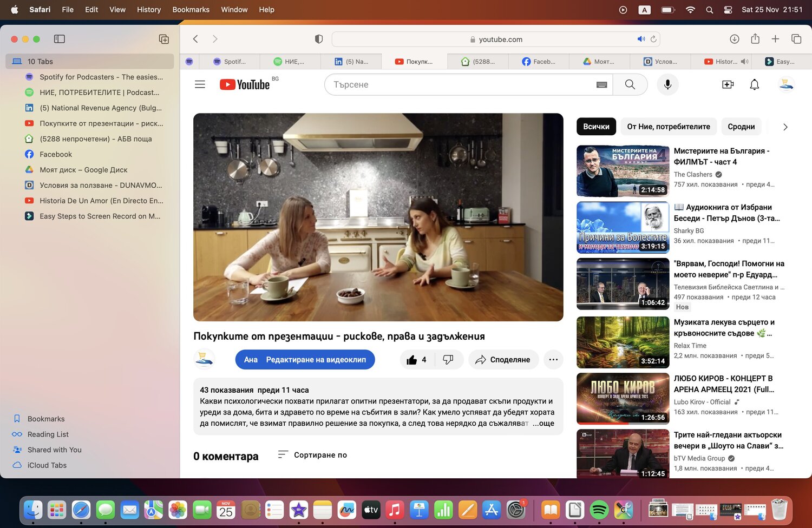This screenshot has width=812, height=528.
Task: Open Control Center in menu bar
Action: [x=728, y=10]
